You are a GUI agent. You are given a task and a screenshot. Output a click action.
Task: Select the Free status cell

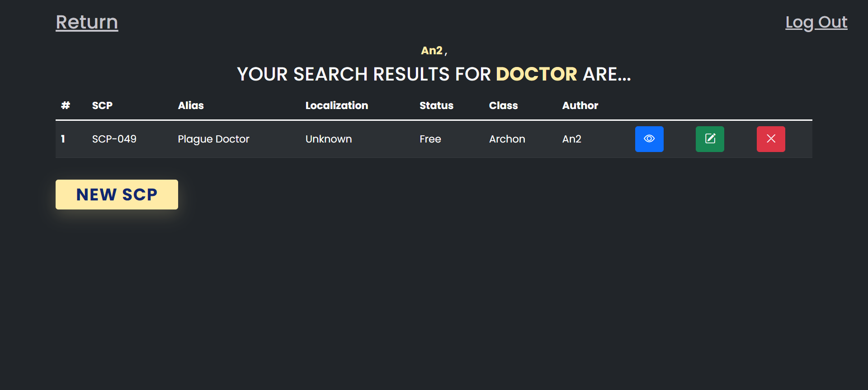[430, 139]
